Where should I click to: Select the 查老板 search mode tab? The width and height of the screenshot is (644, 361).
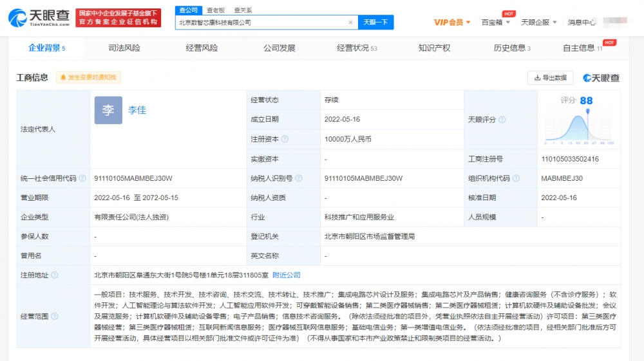(216, 10)
